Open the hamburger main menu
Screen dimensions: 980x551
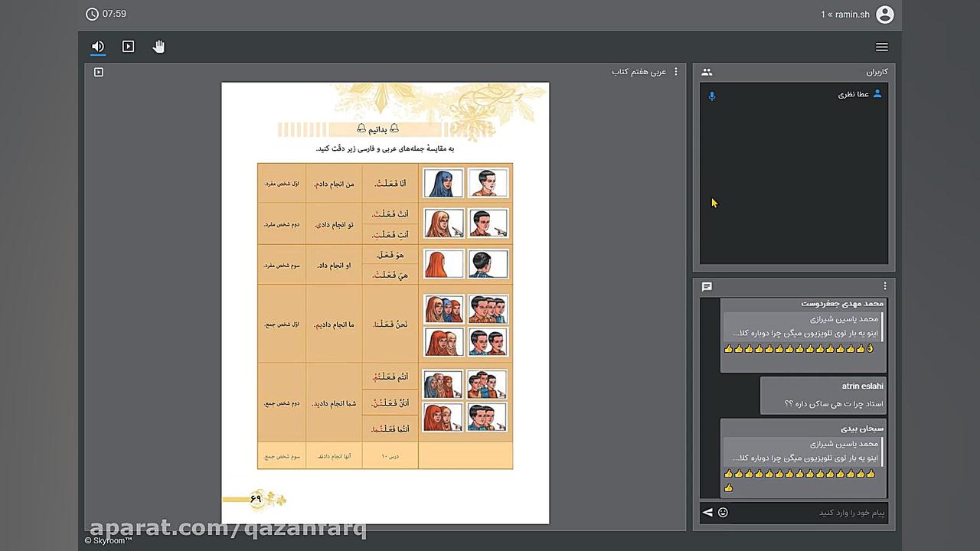[882, 47]
